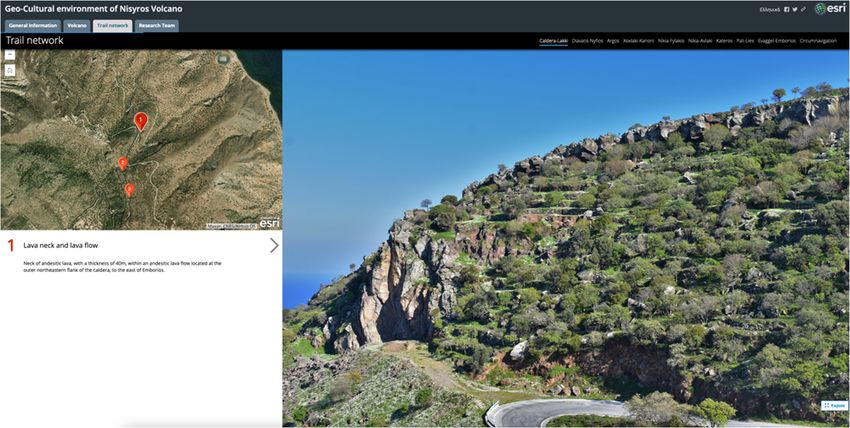Click the Esri logo on the map
The height and width of the screenshot is (428, 850).
(269, 223)
